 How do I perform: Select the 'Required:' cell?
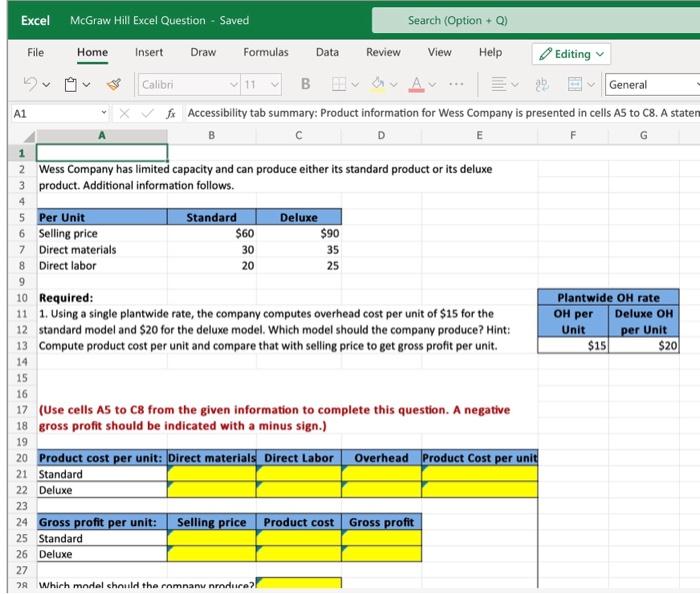click(x=102, y=298)
